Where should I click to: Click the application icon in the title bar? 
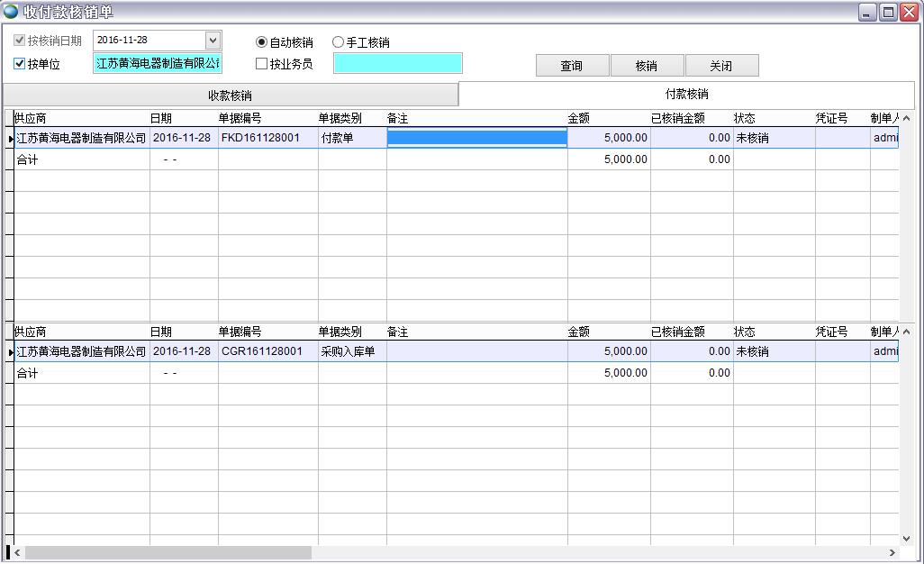(x=13, y=11)
